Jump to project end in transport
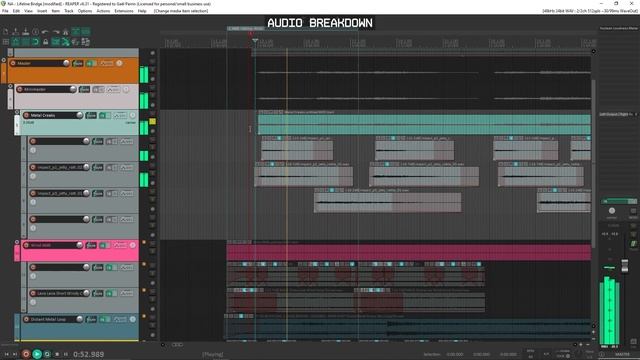 click(15, 354)
